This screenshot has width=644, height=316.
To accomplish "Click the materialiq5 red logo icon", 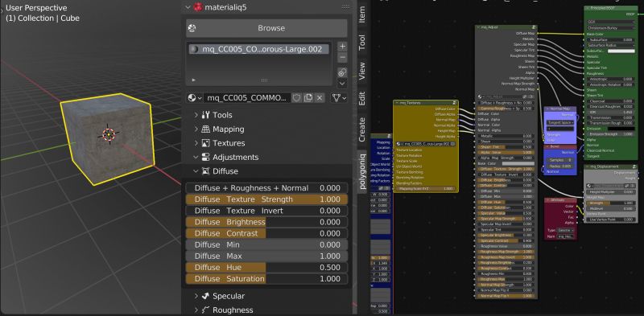I will (198, 7).
